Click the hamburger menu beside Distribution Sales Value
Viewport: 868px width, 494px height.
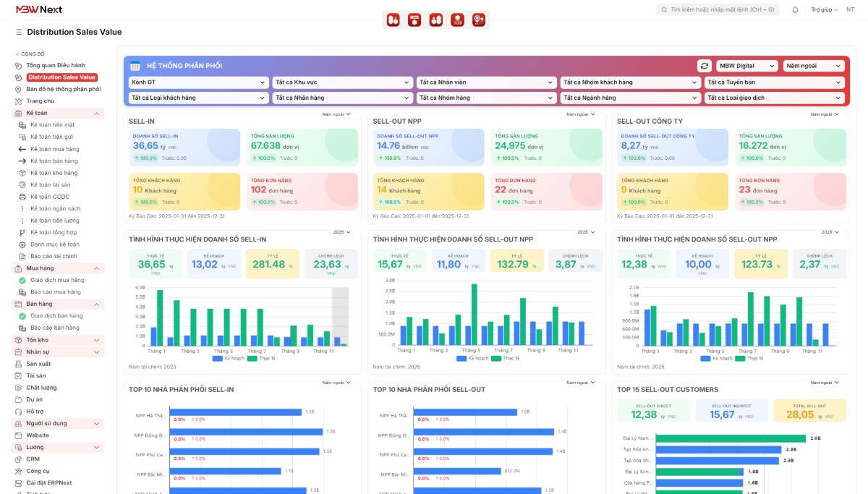click(17, 32)
